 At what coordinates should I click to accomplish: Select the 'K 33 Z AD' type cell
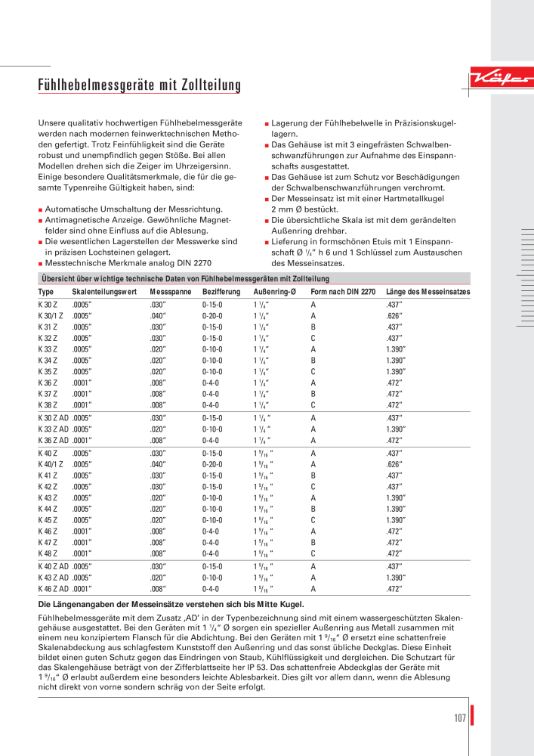pyautogui.click(x=54, y=429)
